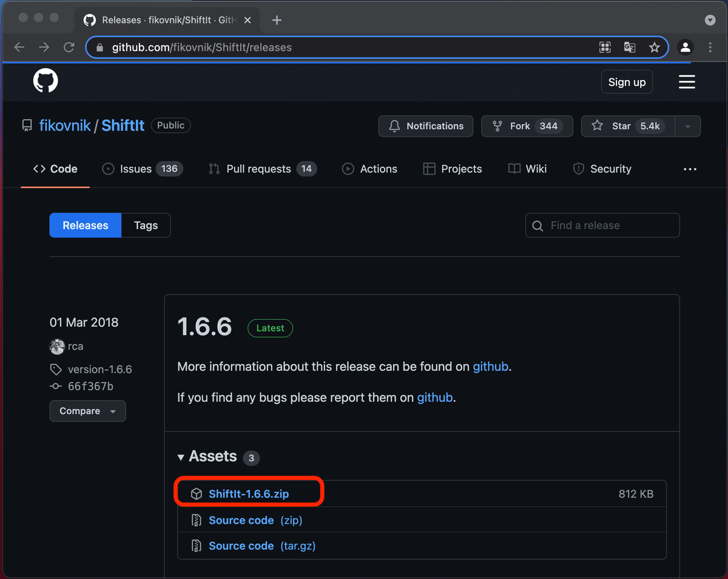Image resolution: width=728 pixels, height=579 pixels.
Task: Open a new browser tab with plus icon
Action: pos(277,20)
